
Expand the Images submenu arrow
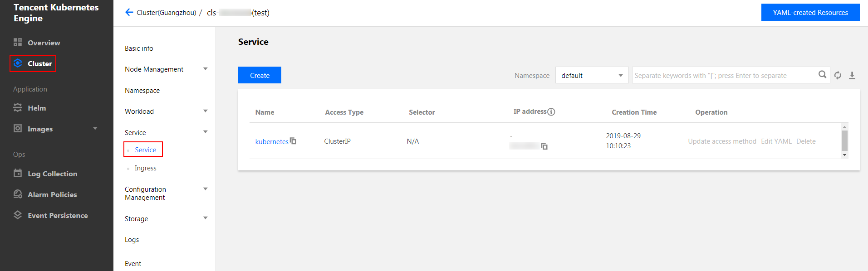click(95, 129)
